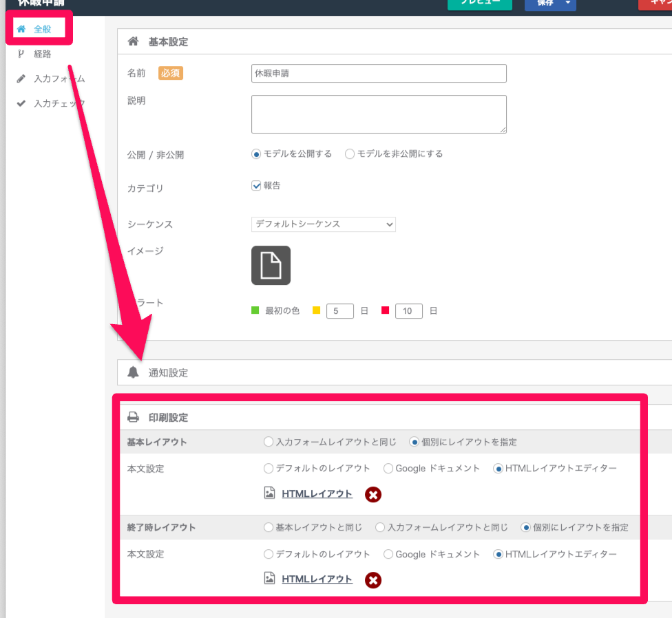Click the bell icon in 通知設定 header

coord(134,372)
